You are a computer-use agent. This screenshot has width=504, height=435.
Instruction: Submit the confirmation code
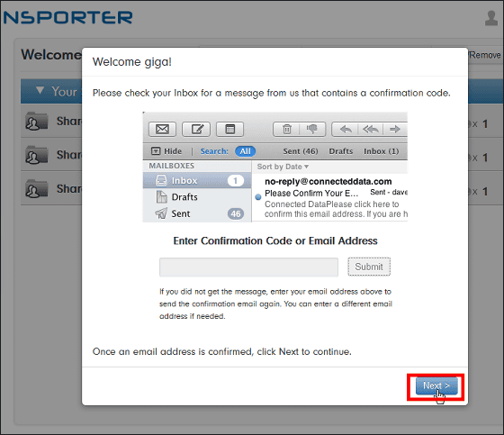click(369, 267)
